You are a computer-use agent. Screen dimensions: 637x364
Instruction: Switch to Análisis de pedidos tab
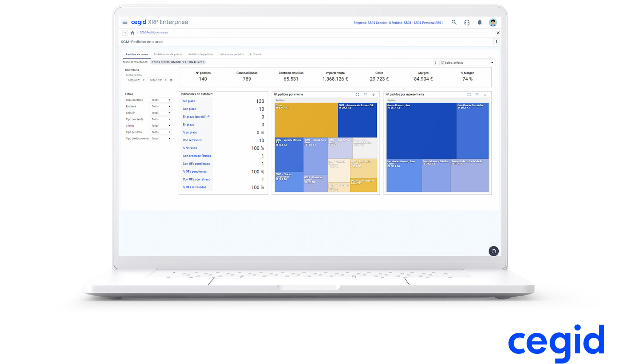(x=201, y=55)
